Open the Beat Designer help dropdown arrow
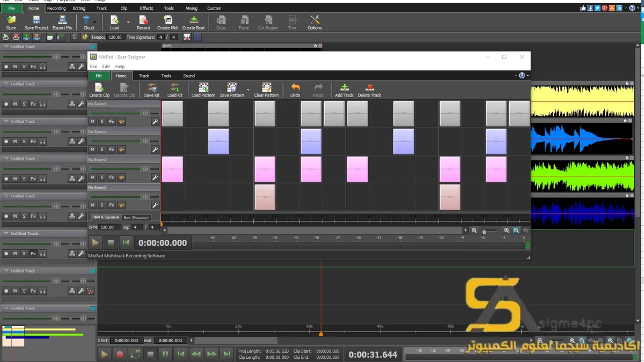This screenshot has height=362, width=644. pyautogui.click(x=528, y=76)
